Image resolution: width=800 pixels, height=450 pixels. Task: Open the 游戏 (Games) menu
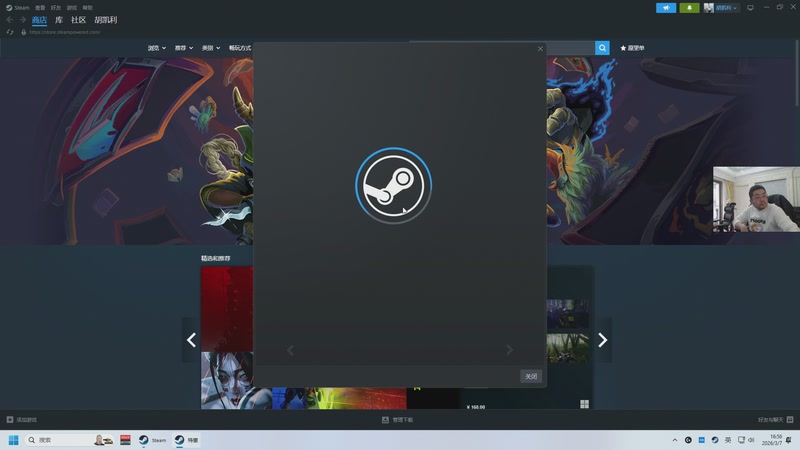pos(72,8)
